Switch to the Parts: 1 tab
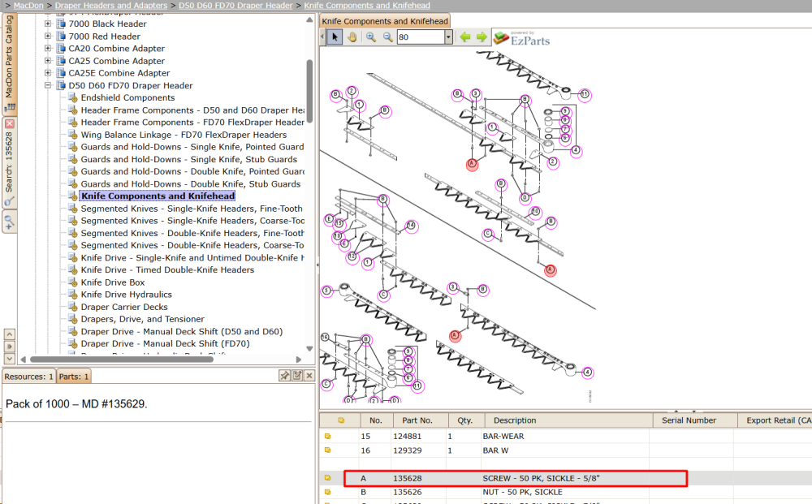812x504 pixels. coord(74,377)
